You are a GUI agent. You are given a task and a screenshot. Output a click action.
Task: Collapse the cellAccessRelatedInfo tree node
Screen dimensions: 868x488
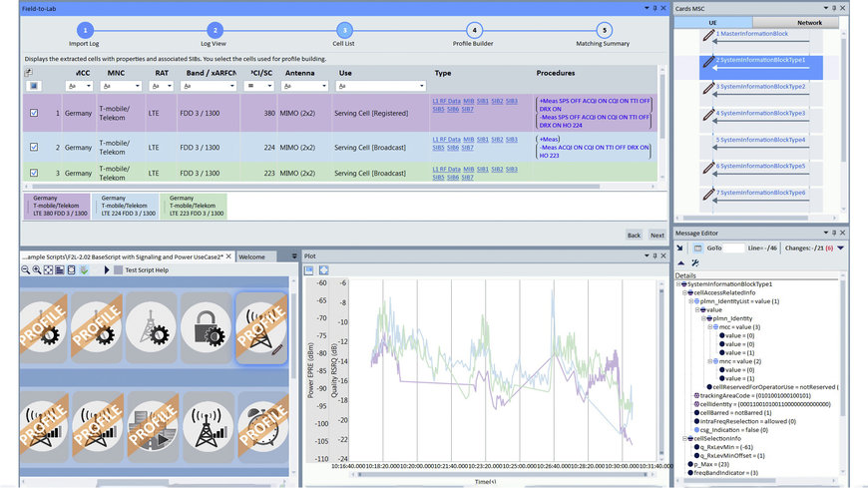point(684,292)
